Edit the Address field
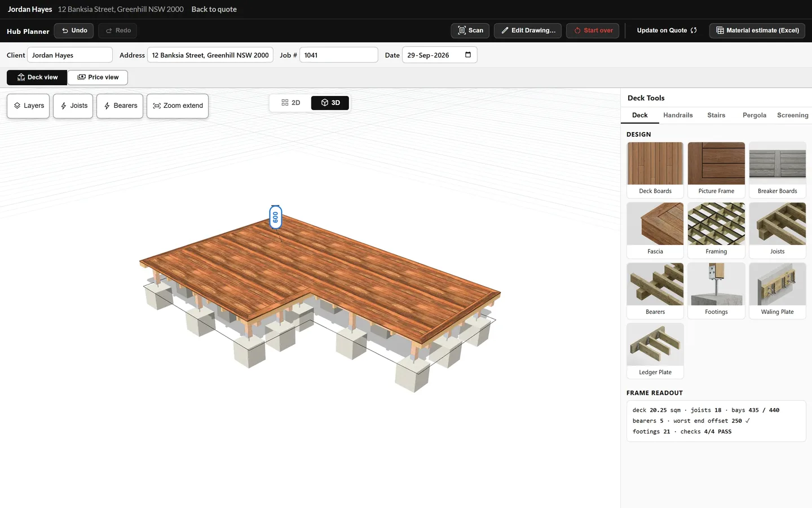 210,55
